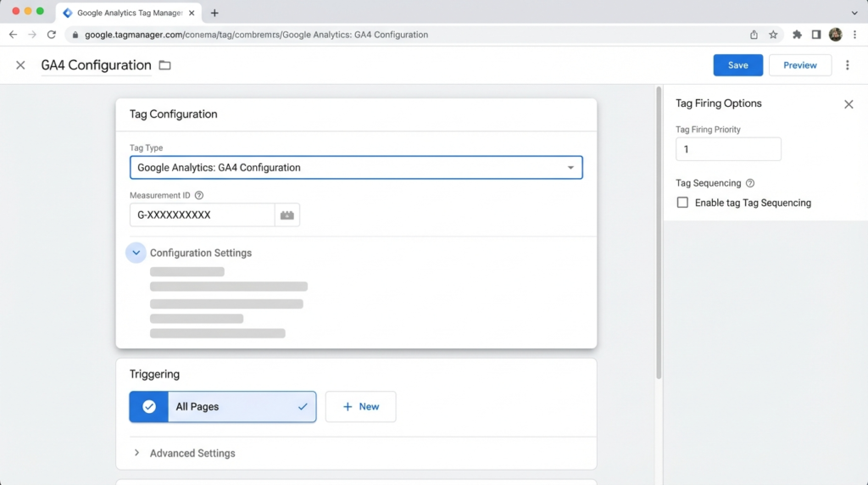Click the variable picker icon beside Measurement ID
Image resolution: width=868 pixels, height=485 pixels.
click(287, 215)
